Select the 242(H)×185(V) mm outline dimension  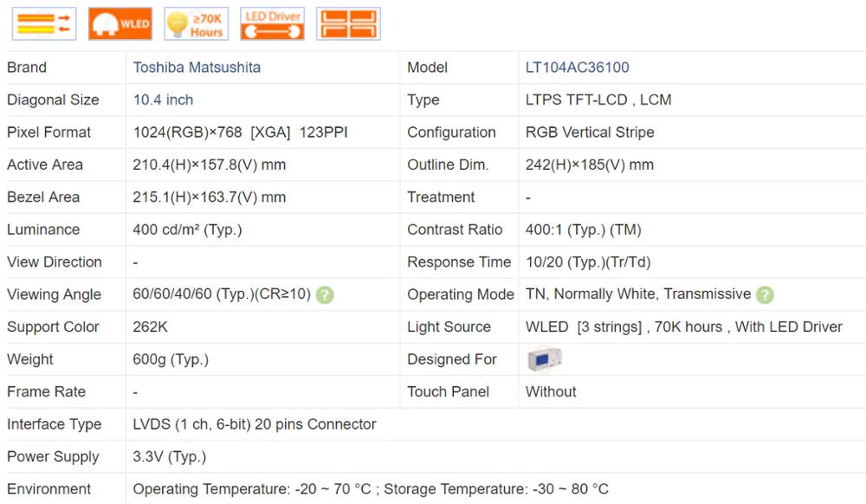point(589,165)
